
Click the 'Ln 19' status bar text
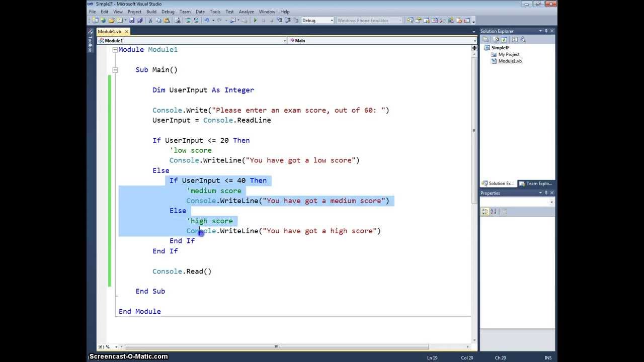[432, 358]
